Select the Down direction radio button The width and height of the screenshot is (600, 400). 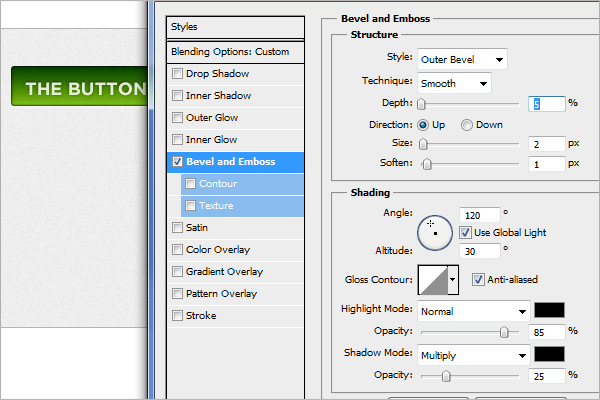(x=466, y=125)
